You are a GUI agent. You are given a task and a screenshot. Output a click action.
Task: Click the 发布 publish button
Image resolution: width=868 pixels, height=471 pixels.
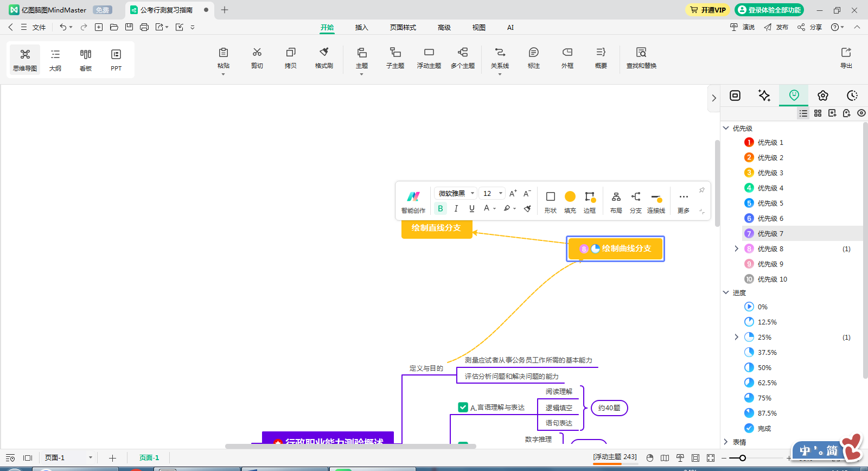click(x=776, y=27)
